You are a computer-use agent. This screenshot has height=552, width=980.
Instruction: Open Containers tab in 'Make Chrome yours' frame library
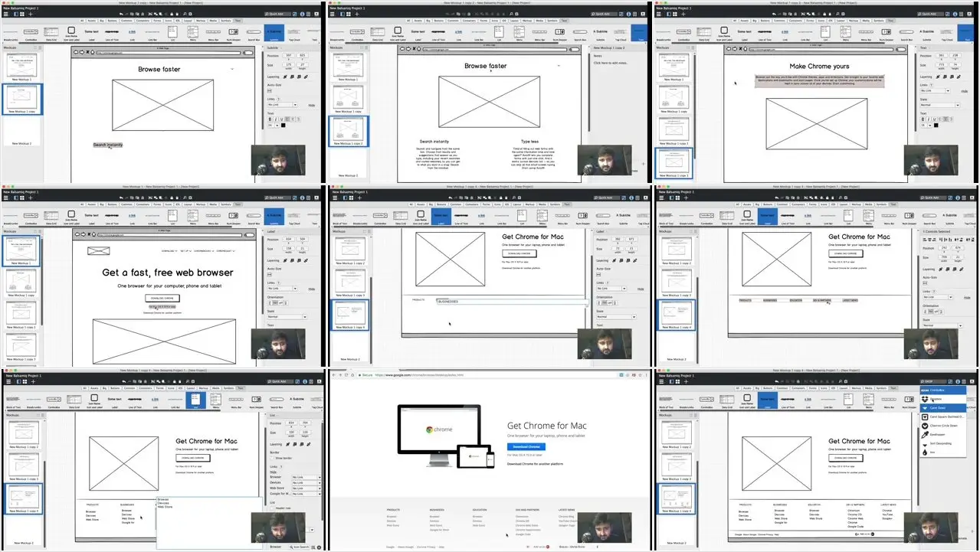(x=798, y=21)
